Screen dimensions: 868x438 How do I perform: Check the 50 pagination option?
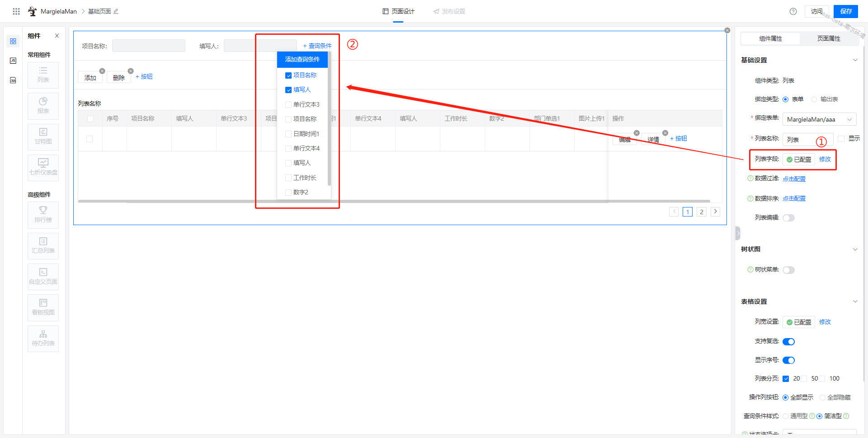point(804,379)
